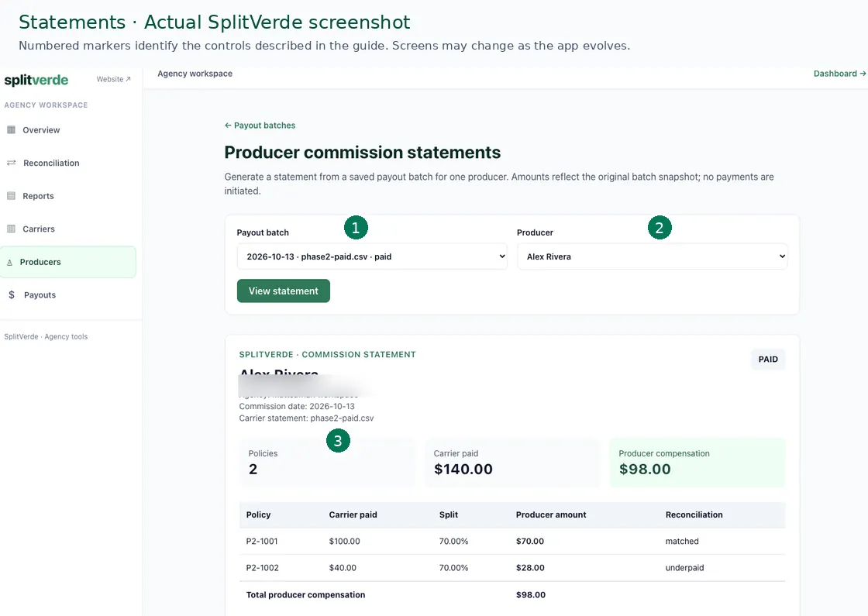Image resolution: width=868 pixels, height=616 pixels.
Task: Click the Policies count card
Action: [x=327, y=463]
